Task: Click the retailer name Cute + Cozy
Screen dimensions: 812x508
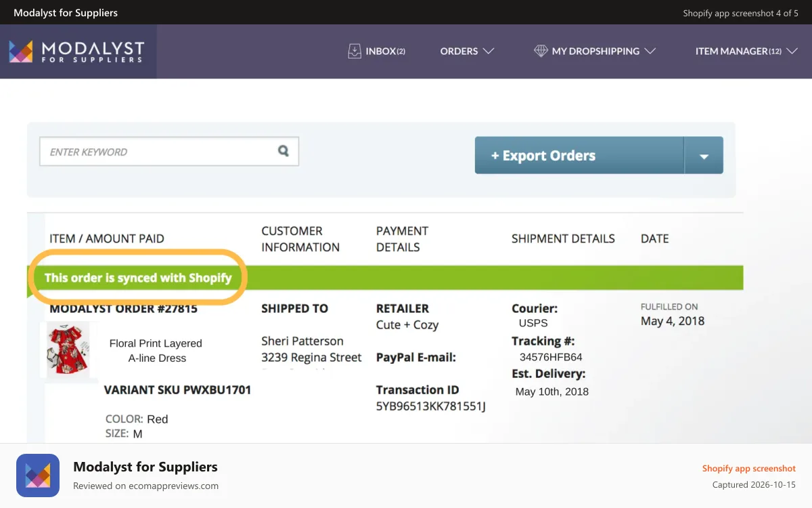Action: tap(407, 324)
